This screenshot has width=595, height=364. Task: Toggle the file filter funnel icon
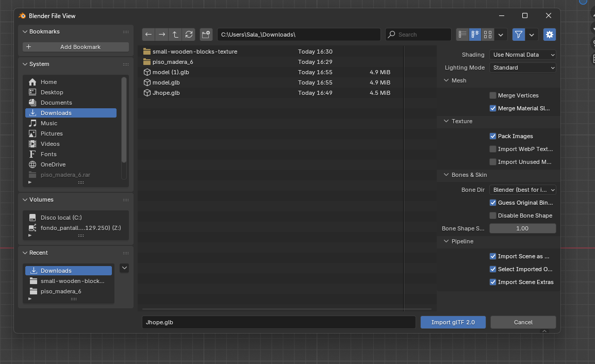(x=519, y=35)
